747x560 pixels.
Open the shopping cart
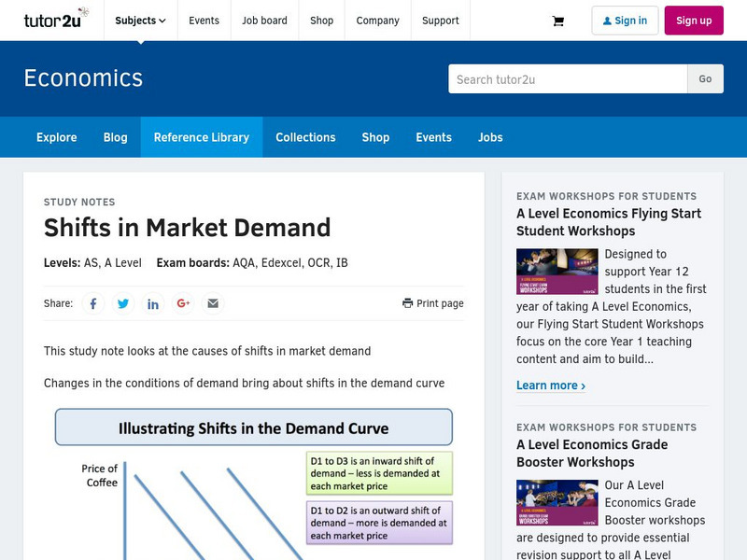tap(557, 21)
